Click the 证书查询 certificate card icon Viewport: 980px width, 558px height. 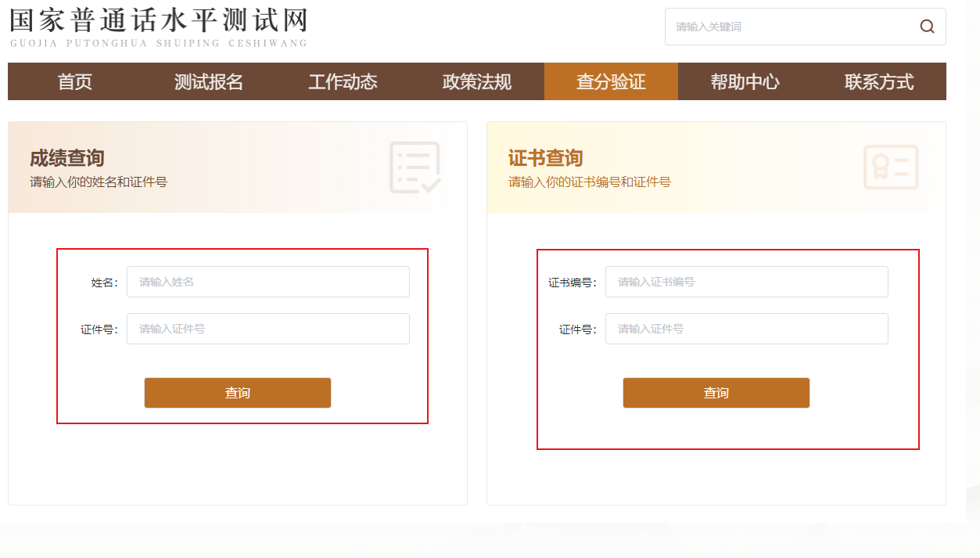coord(891,167)
